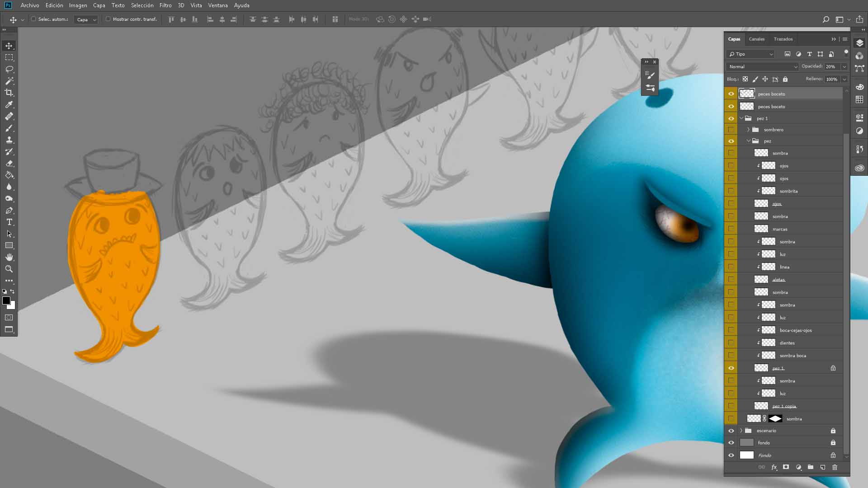Select the dientes layer thumbnail
The height and width of the screenshot is (488, 868).
click(768, 343)
